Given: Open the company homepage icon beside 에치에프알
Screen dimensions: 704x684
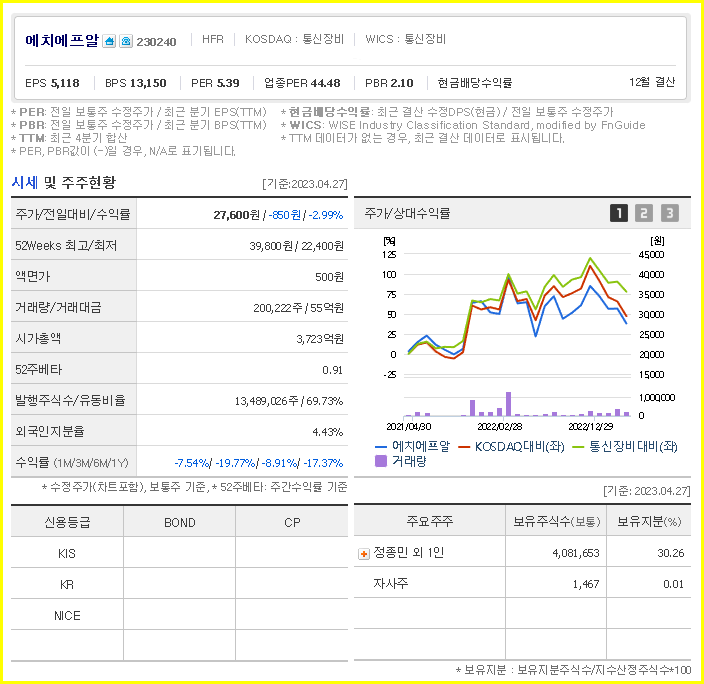Looking at the screenshot, I should [x=109, y=41].
